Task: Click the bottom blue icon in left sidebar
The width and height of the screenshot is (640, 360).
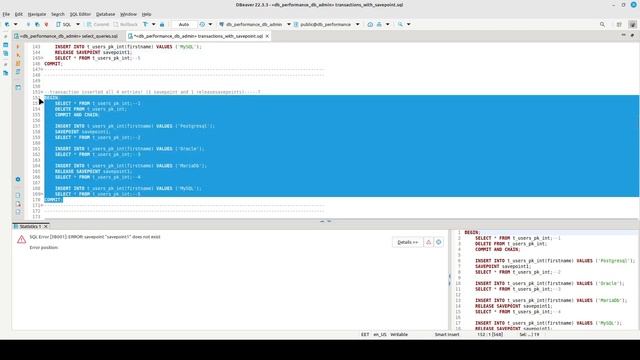Action: tap(5, 73)
